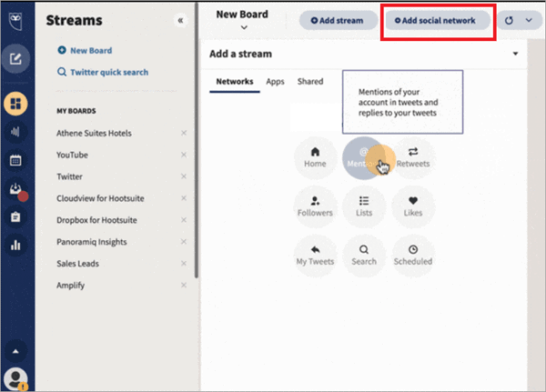Select the Streams dashboard icon
Viewport: 546px width, 392px height.
point(16,102)
